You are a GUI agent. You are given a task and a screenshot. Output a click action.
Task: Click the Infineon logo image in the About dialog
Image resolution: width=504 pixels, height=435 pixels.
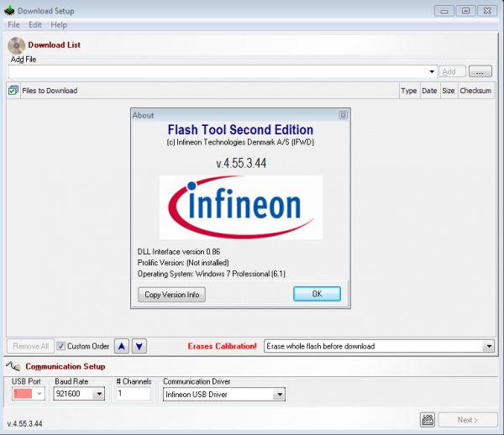241,207
